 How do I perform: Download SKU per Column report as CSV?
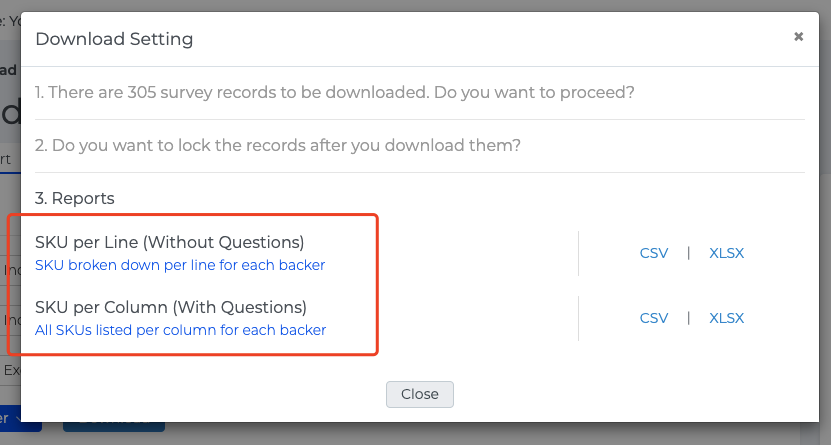(x=654, y=318)
